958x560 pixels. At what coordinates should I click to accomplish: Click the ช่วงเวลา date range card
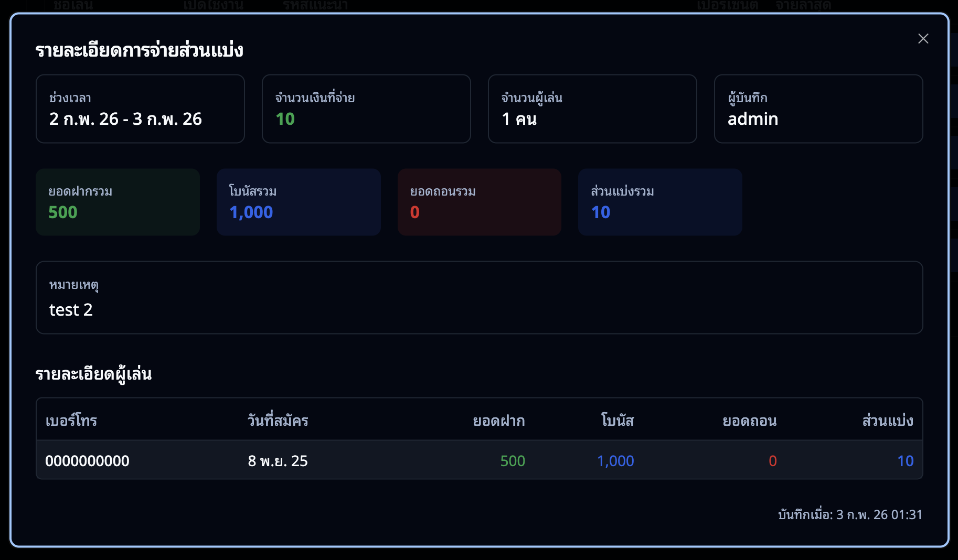point(140,109)
